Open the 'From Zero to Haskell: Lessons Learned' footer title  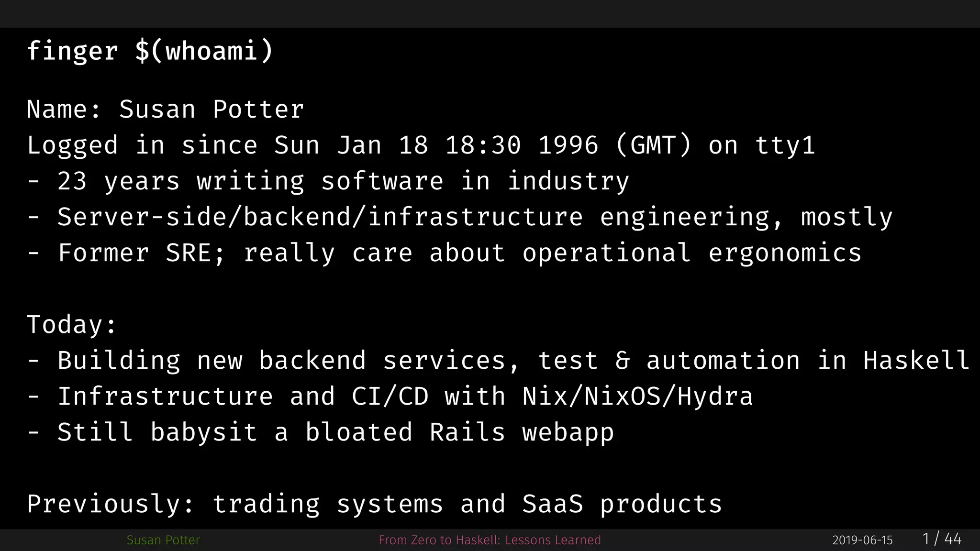coord(490,540)
